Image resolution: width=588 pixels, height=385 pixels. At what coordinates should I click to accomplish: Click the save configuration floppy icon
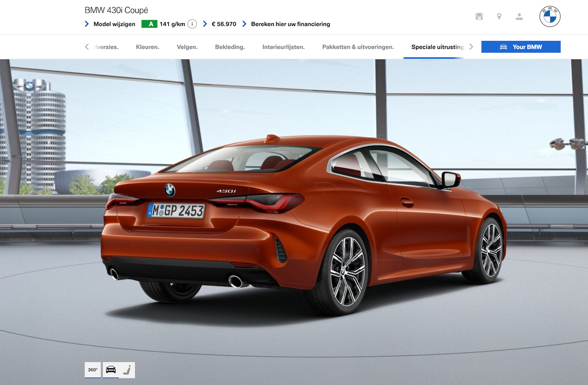(x=479, y=17)
